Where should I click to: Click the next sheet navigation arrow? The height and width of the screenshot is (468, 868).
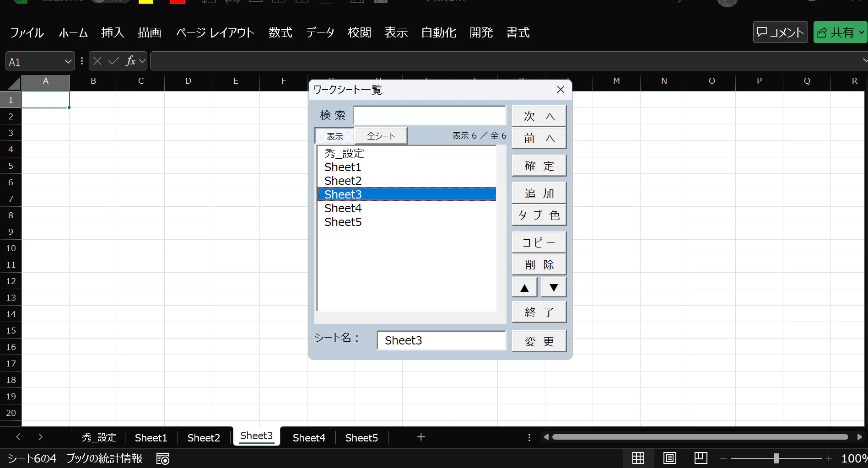40,437
